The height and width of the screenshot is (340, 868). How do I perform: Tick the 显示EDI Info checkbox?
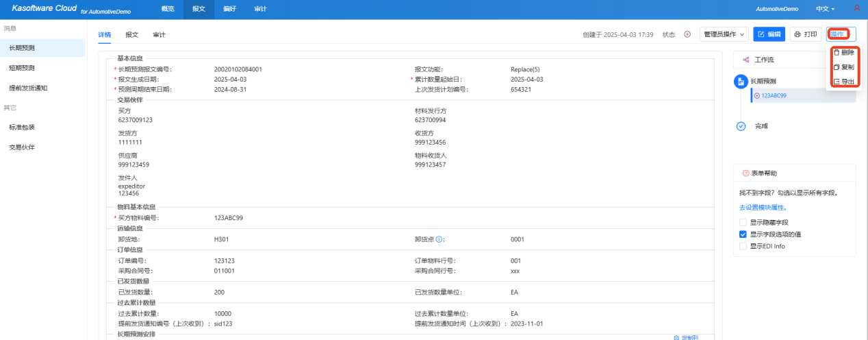(743, 245)
